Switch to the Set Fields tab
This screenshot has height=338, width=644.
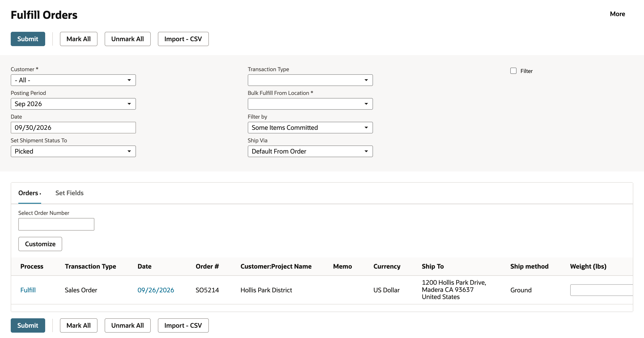click(70, 193)
